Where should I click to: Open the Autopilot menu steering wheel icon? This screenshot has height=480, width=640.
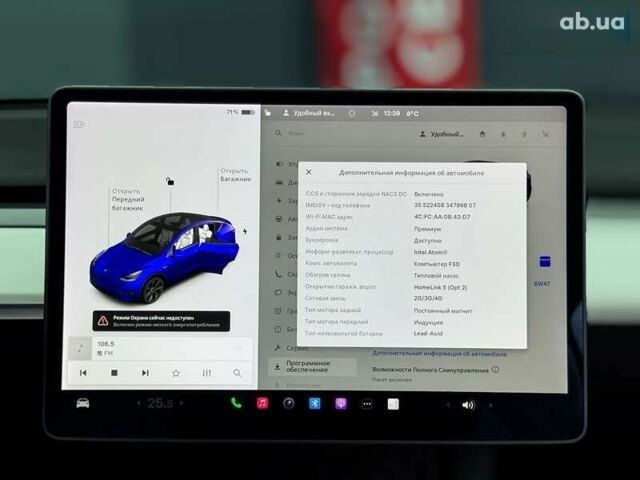pos(279,219)
